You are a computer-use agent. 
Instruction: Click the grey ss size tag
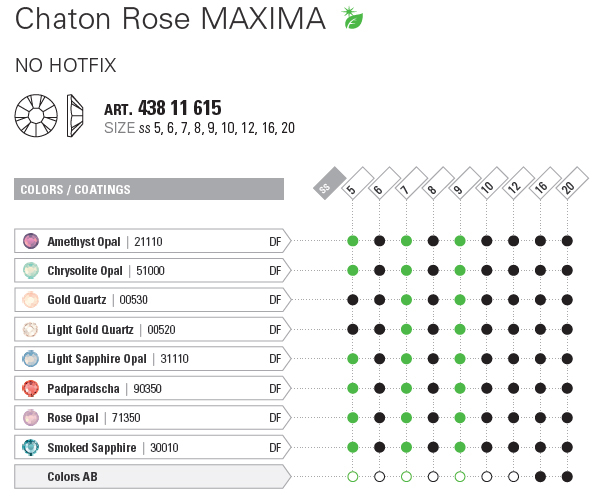tap(326, 185)
